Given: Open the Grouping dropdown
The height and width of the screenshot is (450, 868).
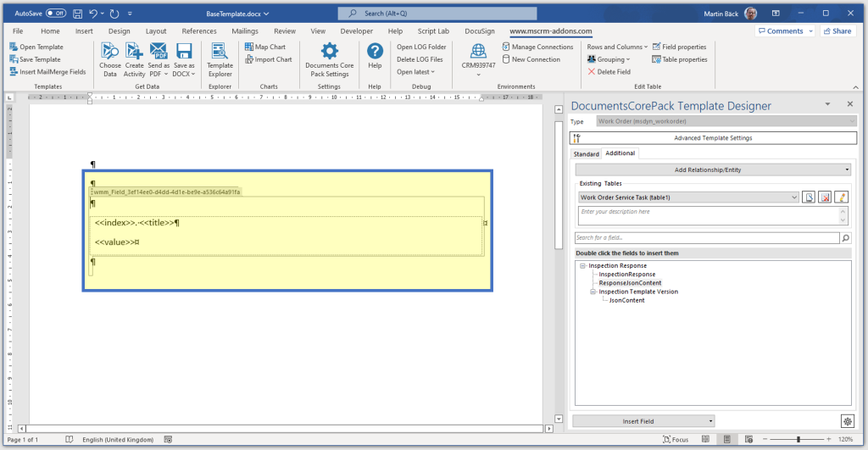Looking at the screenshot, I should pos(609,59).
